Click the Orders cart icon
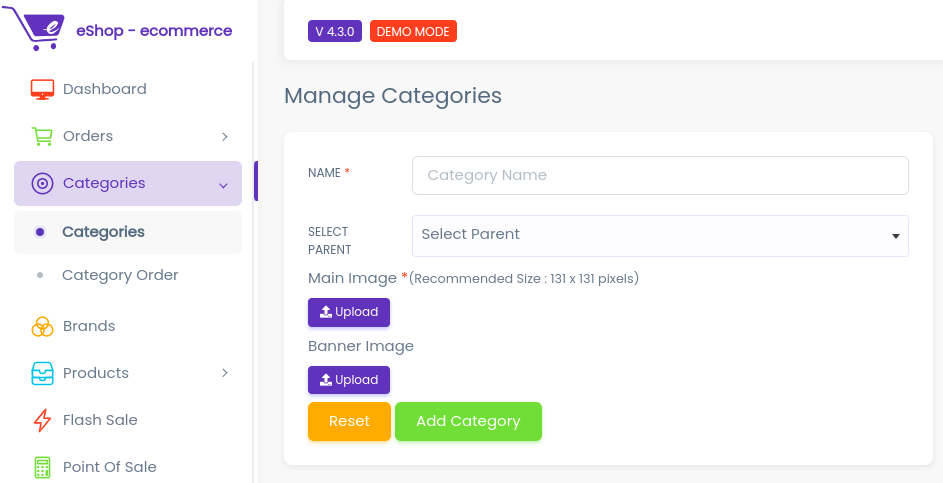 tap(42, 136)
